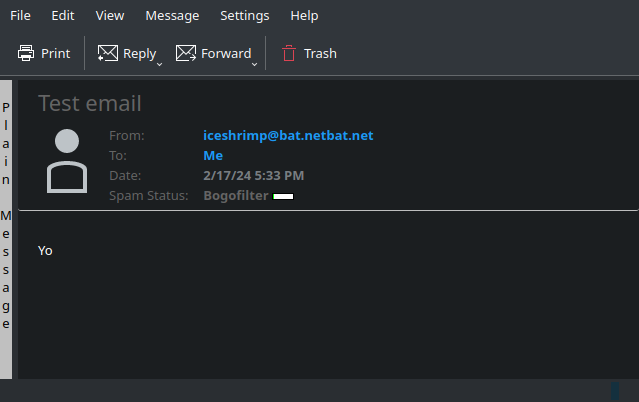
Task: Click the message body text "Yo"
Action: [45, 250]
